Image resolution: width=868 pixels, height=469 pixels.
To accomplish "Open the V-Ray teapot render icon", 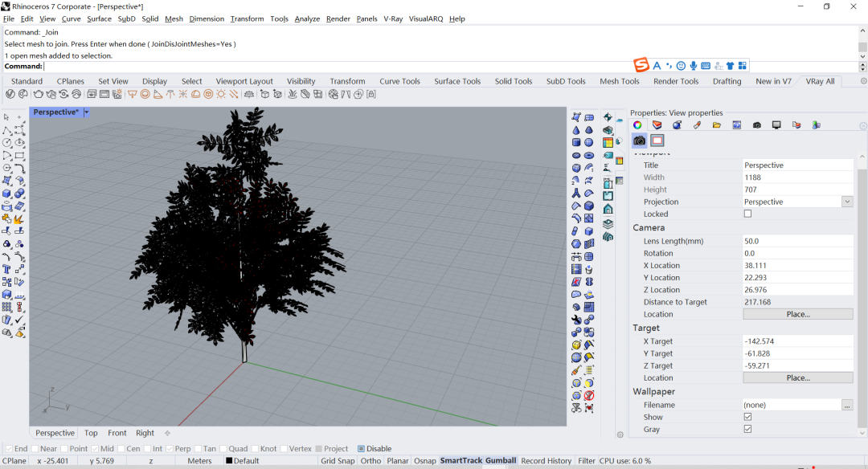I will (x=39, y=94).
